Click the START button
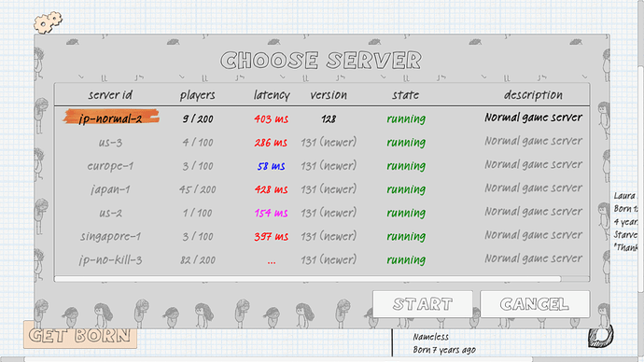644x362 pixels. point(423,304)
